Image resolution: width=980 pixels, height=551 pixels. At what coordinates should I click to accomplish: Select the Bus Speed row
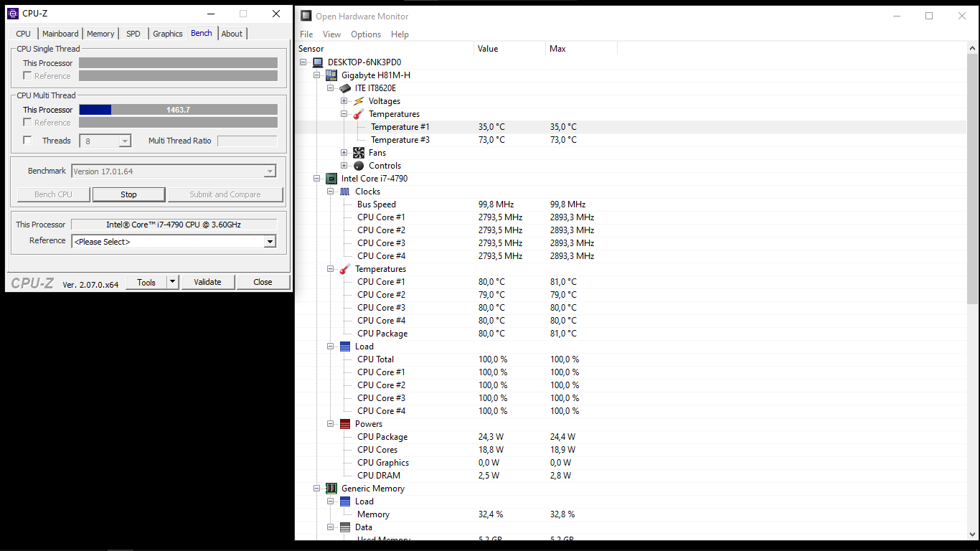tap(631, 204)
